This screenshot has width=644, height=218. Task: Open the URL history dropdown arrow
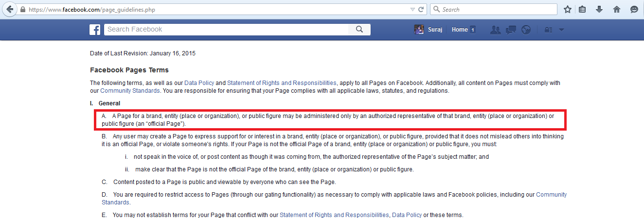point(412,10)
